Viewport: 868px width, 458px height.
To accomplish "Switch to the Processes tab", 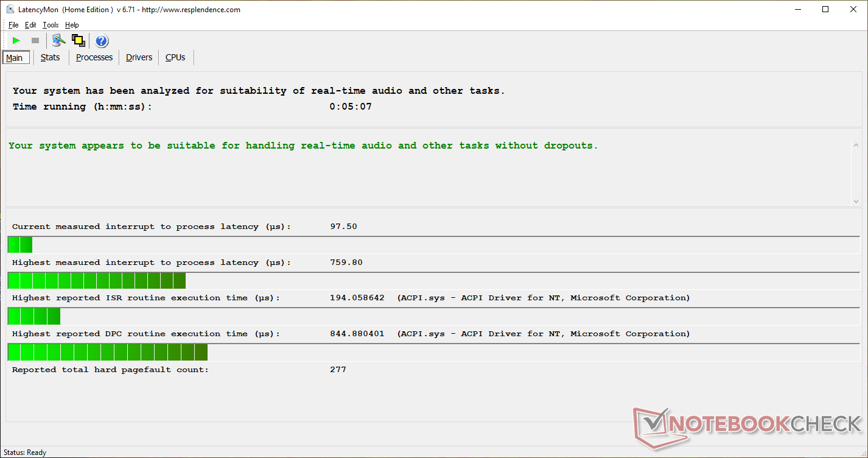I will tap(94, 57).
